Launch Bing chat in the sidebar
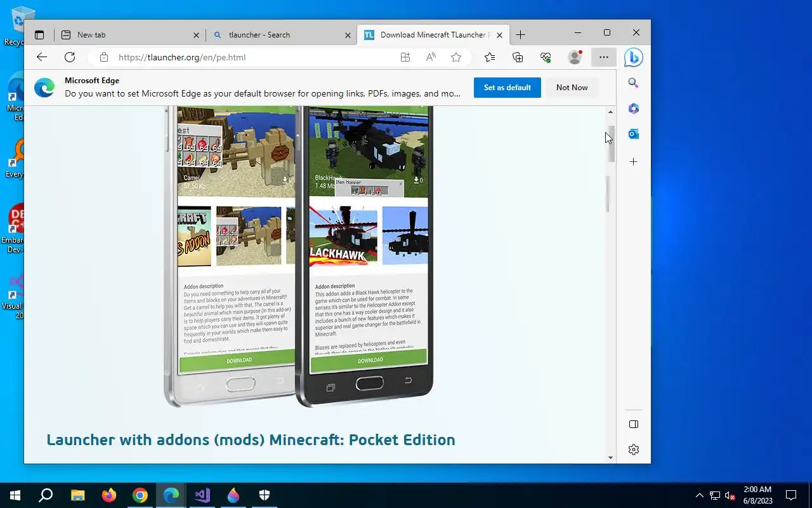 pyautogui.click(x=633, y=57)
